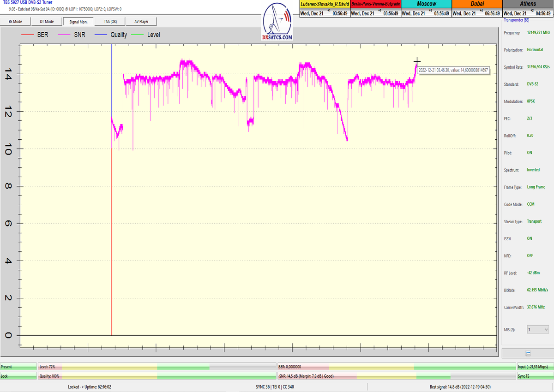Image resolution: width=554 pixels, height=392 pixels.
Task: Click the Moscow time zone clock header
Action: [426, 4]
